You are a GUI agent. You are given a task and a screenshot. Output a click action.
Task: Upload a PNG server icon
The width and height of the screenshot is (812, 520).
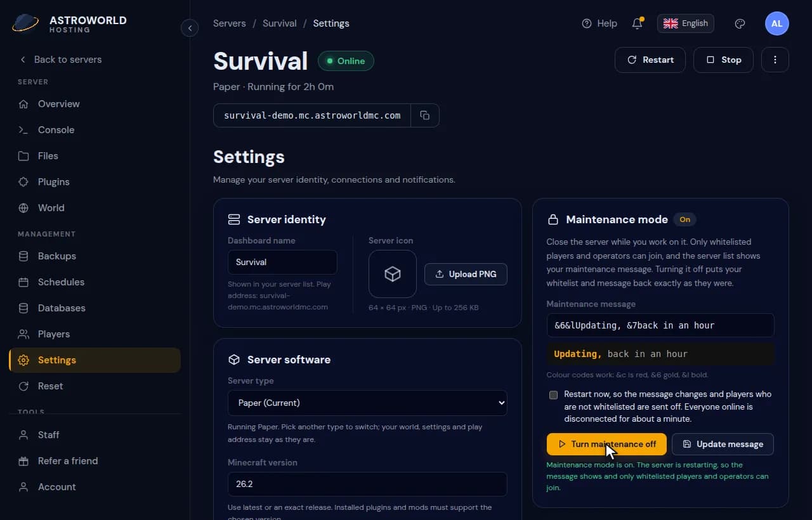click(466, 274)
